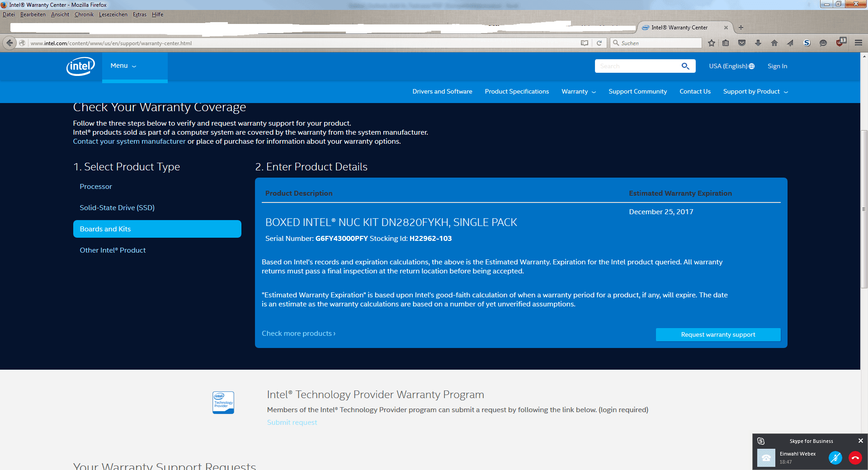The height and width of the screenshot is (470, 868).
Task: Bookmark this page with the star icon
Action: pyautogui.click(x=712, y=43)
